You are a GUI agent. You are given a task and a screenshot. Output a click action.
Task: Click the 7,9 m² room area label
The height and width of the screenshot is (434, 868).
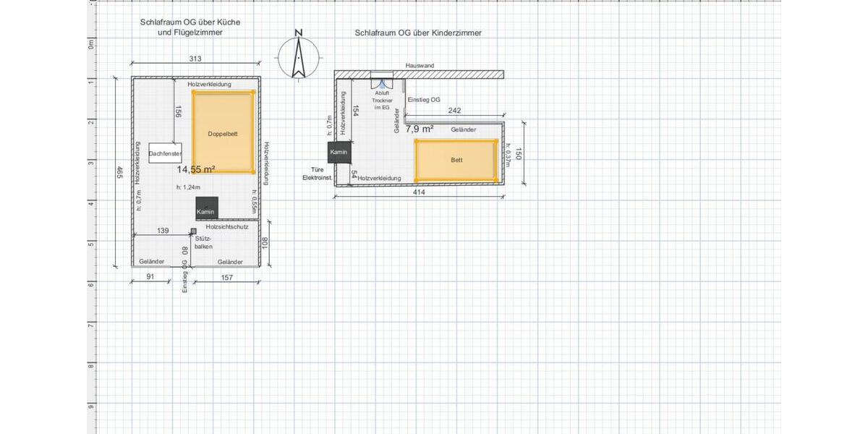[x=419, y=127]
